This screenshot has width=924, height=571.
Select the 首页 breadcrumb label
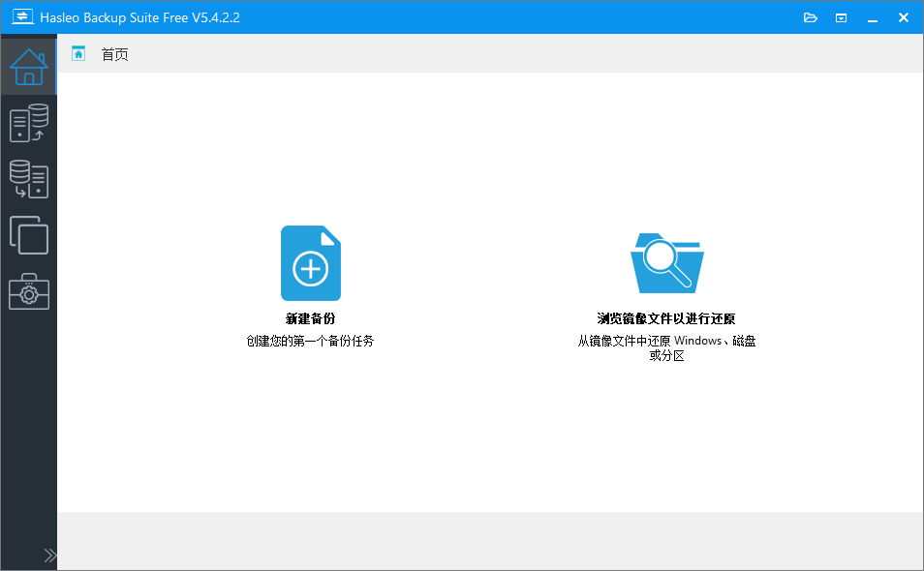pyautogui.click(x=114, y=54)
